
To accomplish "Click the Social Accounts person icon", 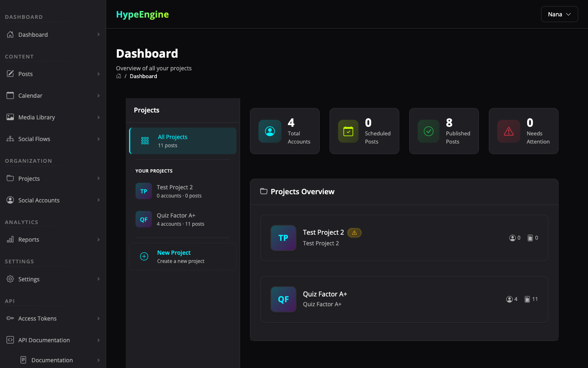I will pyautogui.click(x=10, y=200).
